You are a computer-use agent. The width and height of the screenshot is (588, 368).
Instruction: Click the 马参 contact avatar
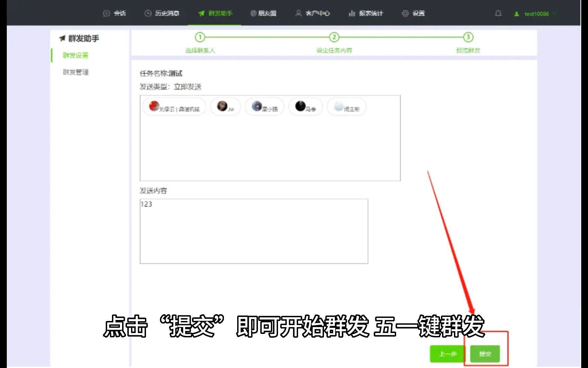point(300,106)
